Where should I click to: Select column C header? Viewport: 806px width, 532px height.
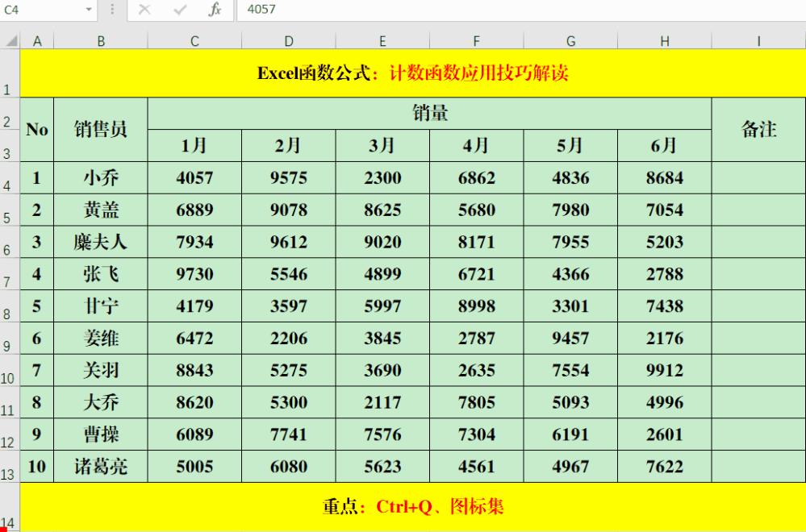(x=194, y=40)
